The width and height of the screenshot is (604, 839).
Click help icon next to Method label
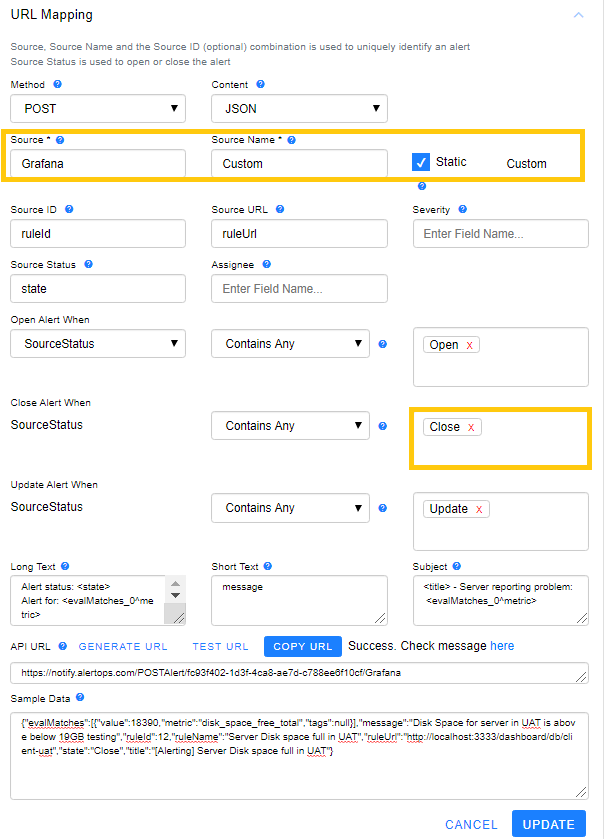(x=59, y=85)
